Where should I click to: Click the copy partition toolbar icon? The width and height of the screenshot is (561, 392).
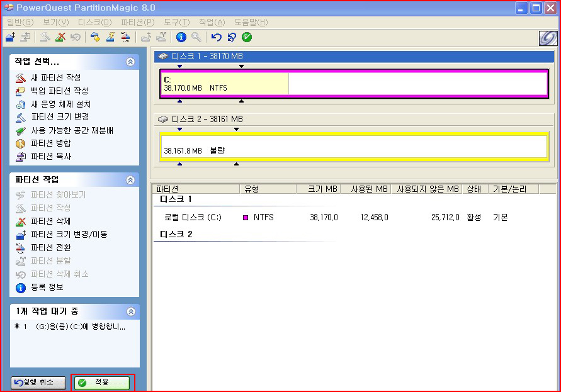tap(25, 37)
